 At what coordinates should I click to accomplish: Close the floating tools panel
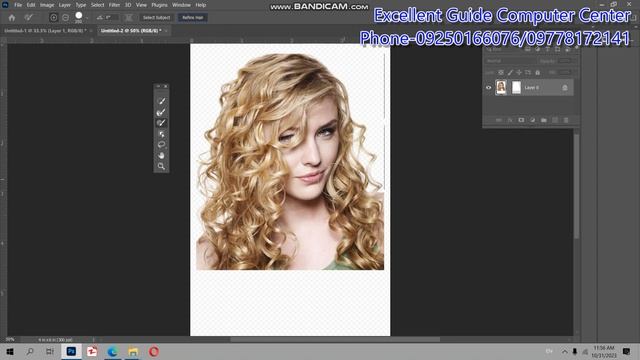coord(166,87)
